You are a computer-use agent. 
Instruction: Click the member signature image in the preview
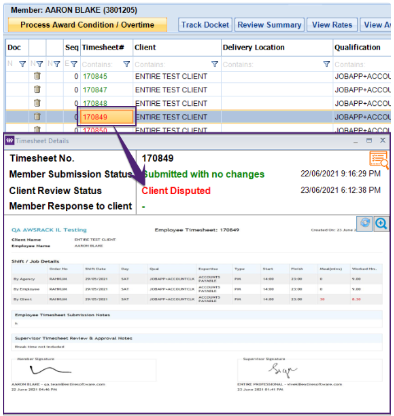(x=50, y=370)
